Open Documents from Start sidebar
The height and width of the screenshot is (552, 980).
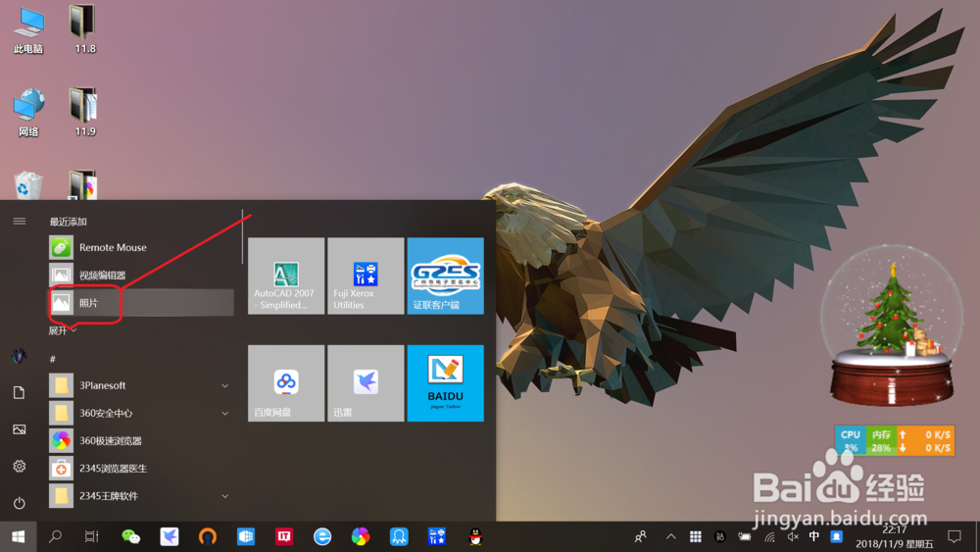coord(20,392)
